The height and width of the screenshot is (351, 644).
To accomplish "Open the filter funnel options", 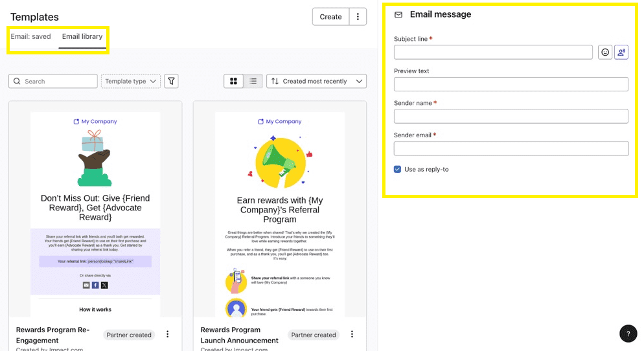I will click(171, 82).
